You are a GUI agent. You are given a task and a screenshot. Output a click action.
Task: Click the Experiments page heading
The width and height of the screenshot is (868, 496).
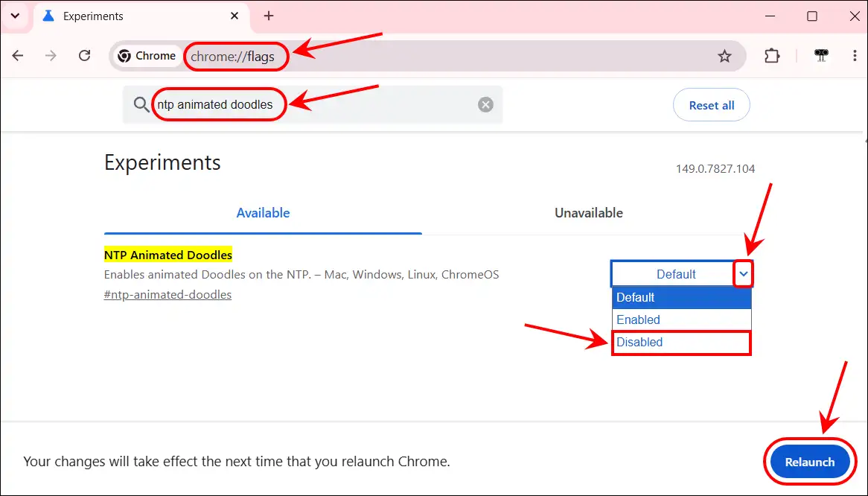click(162, 163)
